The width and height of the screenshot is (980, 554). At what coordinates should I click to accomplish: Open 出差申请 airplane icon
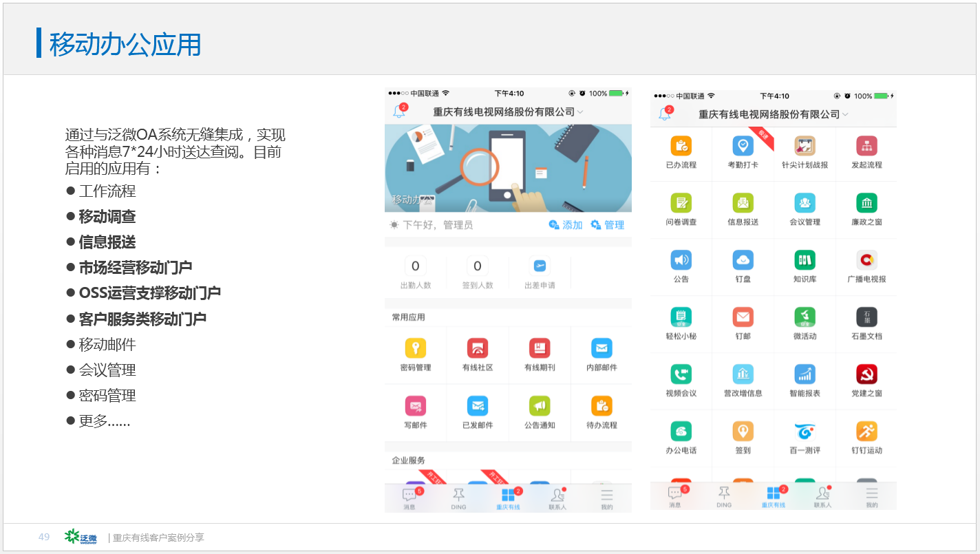(540, 266)
